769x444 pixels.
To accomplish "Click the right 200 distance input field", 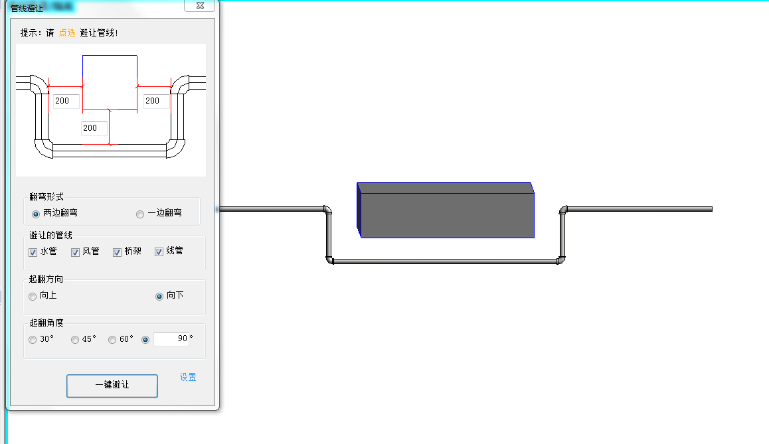I will click(152, 101).
